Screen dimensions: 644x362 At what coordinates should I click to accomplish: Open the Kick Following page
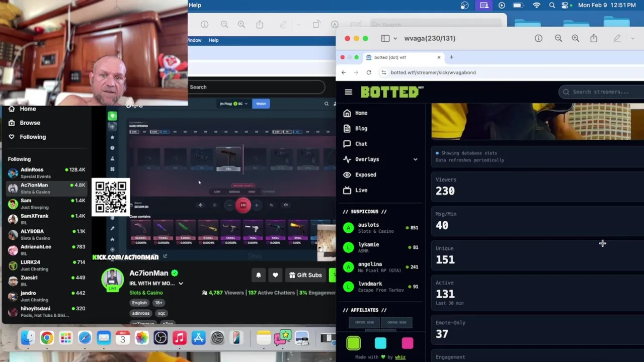point(33,137)
